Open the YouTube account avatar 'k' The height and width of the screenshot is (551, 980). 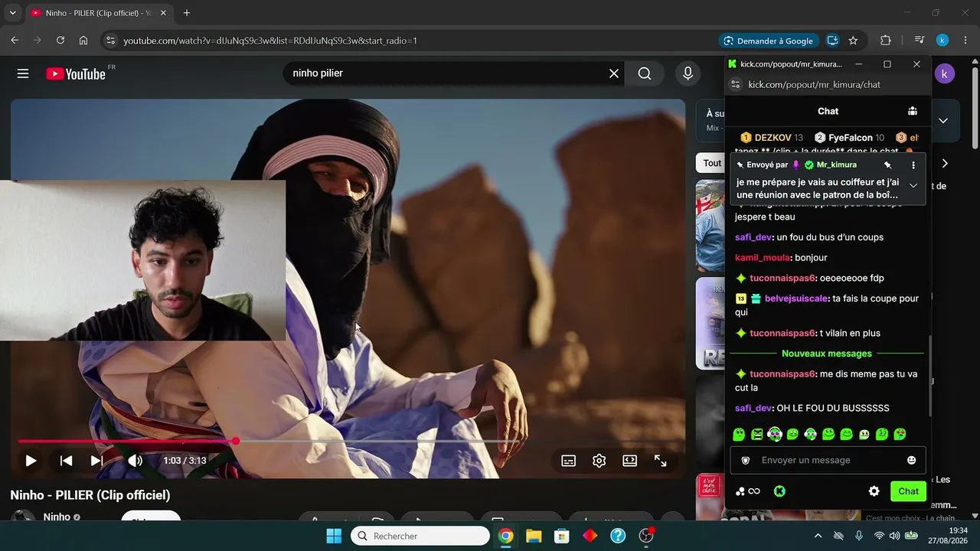[x=945, y=74]
